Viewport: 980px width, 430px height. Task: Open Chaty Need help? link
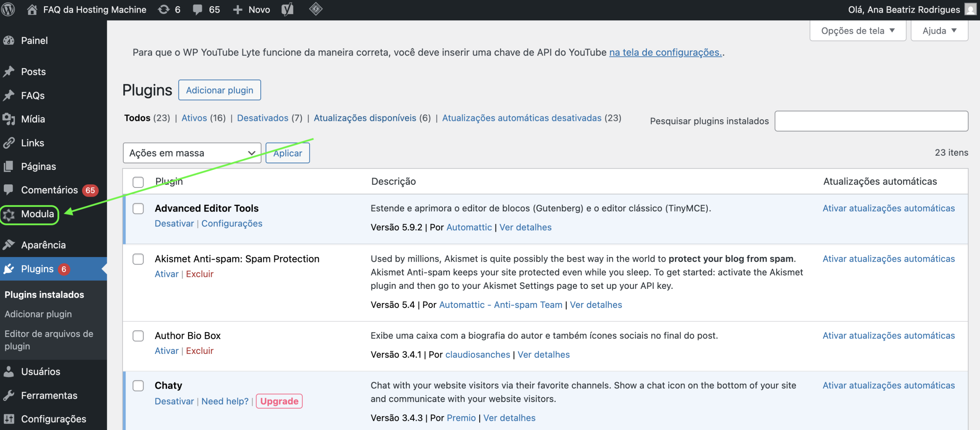click(x=225, y=401)
